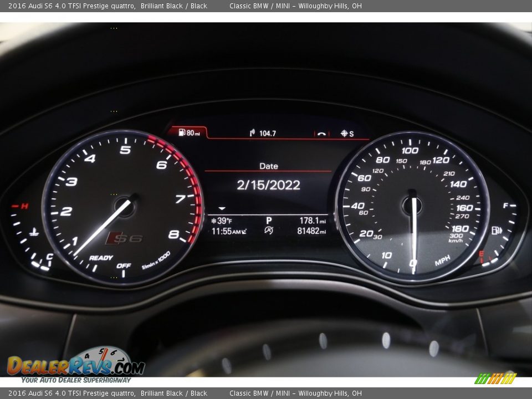Click the odometer reading 81482 mi
The width and height of the screenshot is (532, 399).
point(311,231)
